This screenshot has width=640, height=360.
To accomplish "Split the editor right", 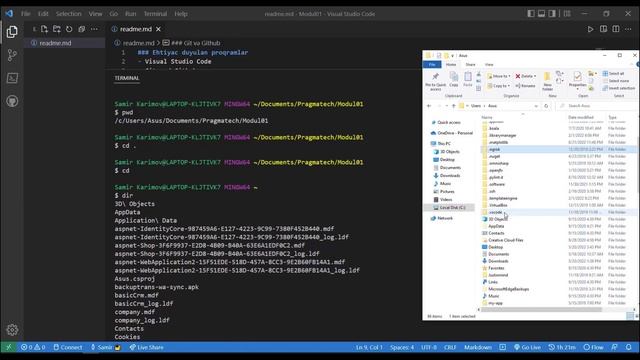I will coord(616,29).
